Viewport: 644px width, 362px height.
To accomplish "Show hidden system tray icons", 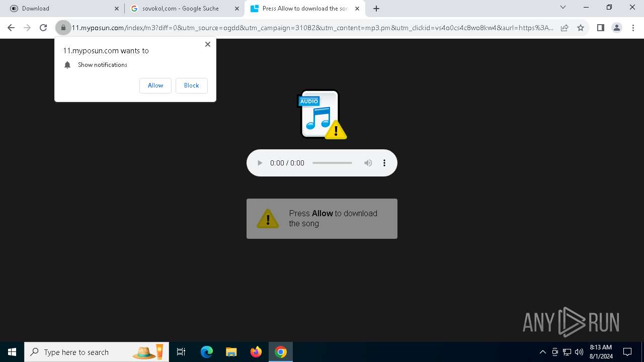I will point(542,352).
